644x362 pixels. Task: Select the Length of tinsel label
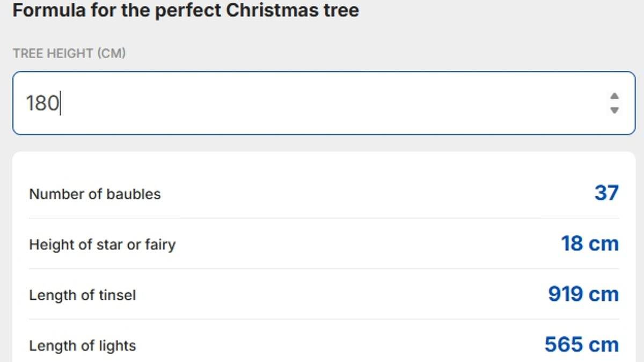coord(82,295)
